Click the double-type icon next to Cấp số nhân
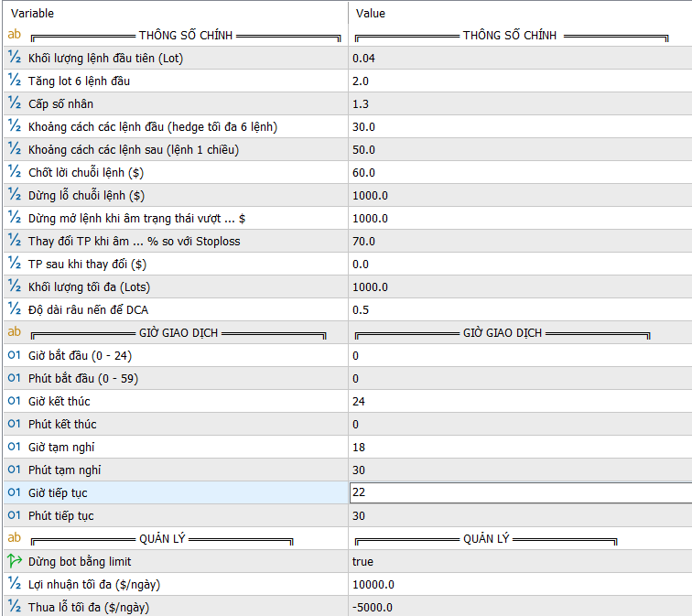 coord(14,103)
